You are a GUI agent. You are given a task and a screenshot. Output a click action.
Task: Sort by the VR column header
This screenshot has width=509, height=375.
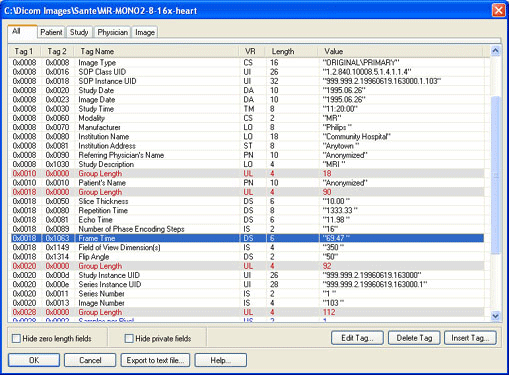(252, 51)
